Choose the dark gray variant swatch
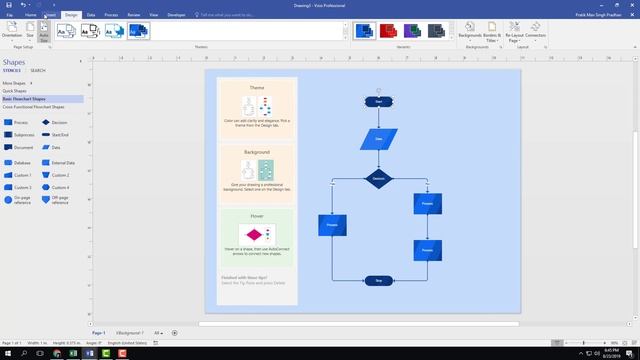The height and width of the screenshot is (360, 640). 436,31
